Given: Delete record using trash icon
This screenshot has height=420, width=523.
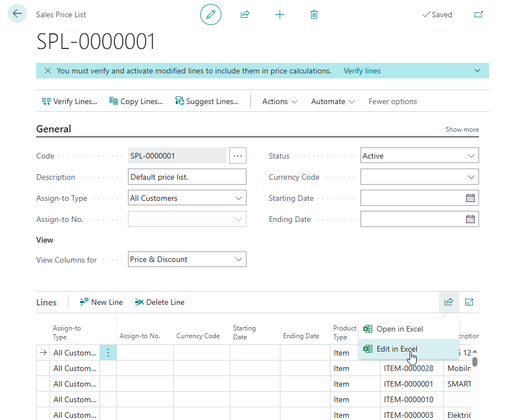Looking at the screenshot, I should [x=314, y=14].
